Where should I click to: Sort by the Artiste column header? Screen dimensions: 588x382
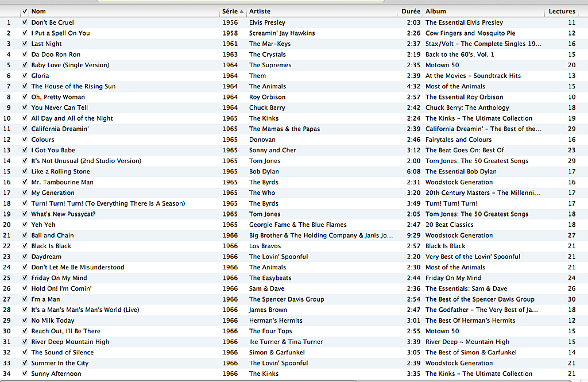coord(260,11)
